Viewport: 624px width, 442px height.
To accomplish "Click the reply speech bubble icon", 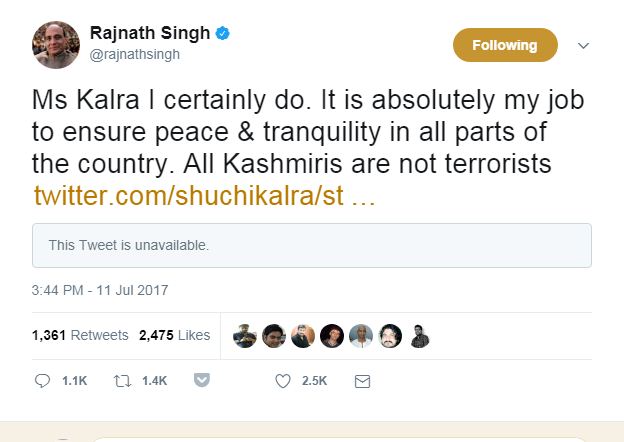I will pyautogui.click(x=42, y=381).
